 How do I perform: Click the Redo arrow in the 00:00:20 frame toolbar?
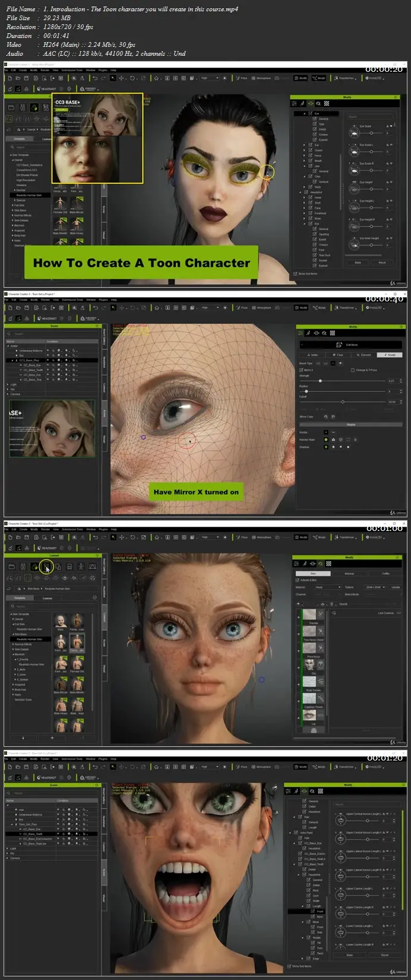pos(103,78)
